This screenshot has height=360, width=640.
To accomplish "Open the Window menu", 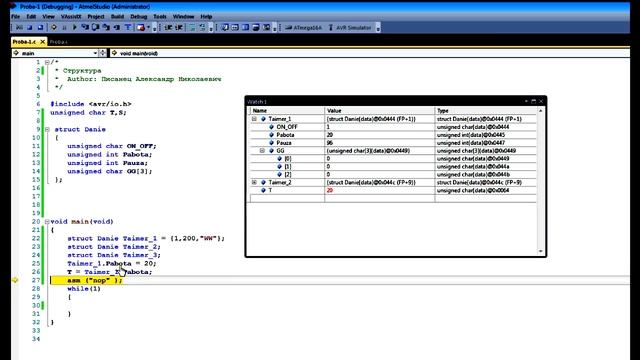I will coord(183,17).
